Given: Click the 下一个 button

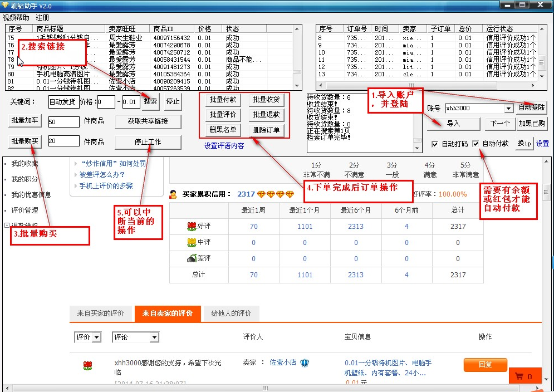Looking at the screenshot, I should tap(500, 124).
